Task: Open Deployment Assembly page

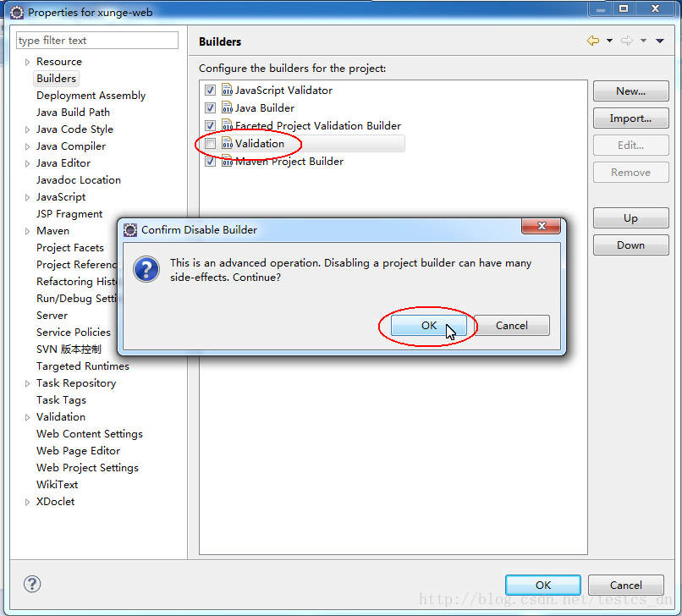Action: (91, 96)
